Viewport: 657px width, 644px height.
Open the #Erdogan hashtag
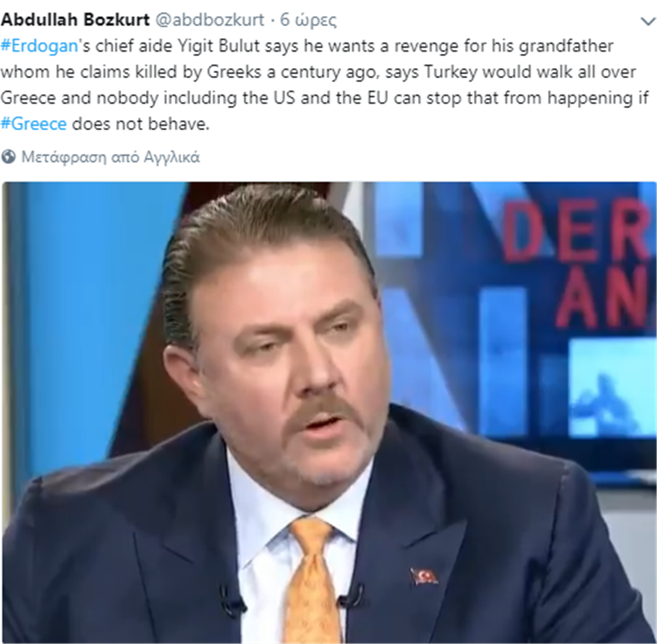click(39, 46)
